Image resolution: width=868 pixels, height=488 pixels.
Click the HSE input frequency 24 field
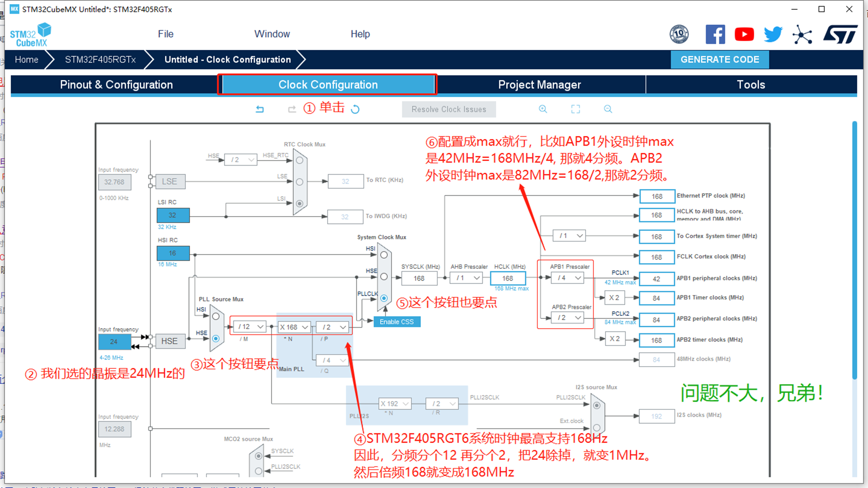[114, 342]
